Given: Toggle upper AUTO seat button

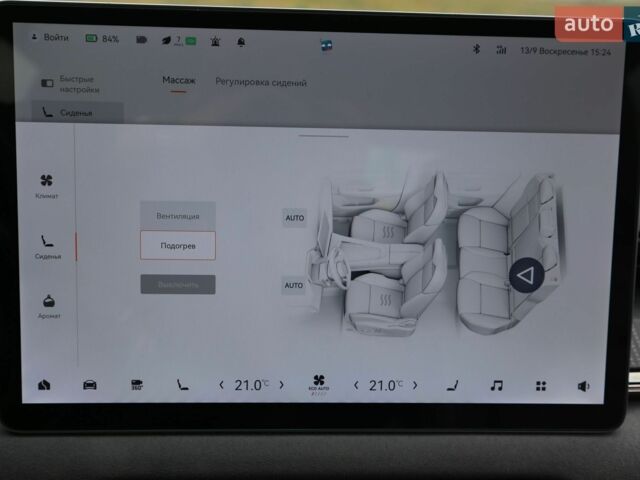Looking at the screenshot, I should click(294, 218).
